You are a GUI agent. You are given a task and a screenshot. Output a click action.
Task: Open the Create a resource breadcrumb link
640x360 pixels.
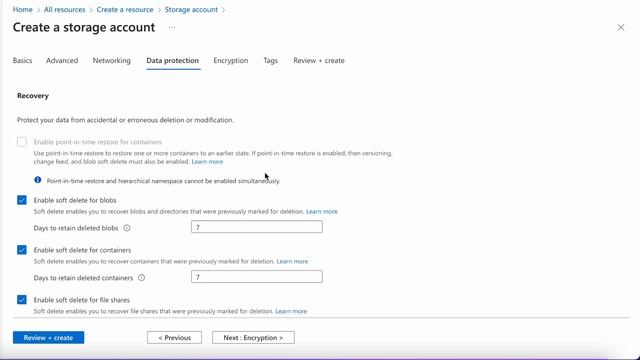point(125,9)
